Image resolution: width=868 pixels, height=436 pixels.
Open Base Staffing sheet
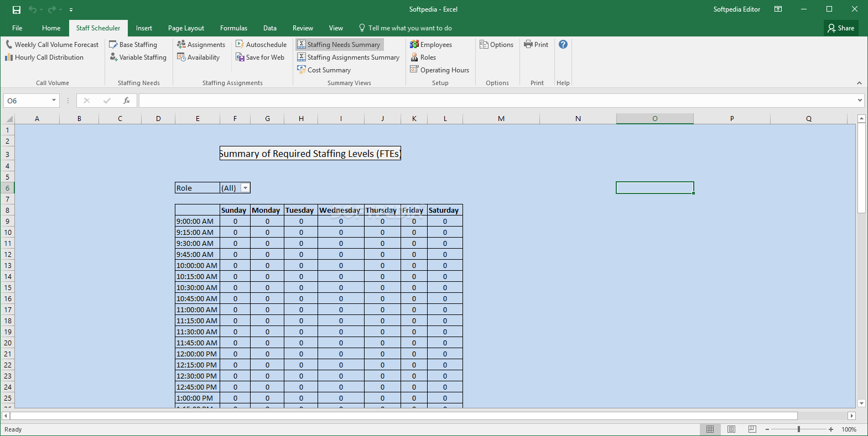[x=133, y=45]
